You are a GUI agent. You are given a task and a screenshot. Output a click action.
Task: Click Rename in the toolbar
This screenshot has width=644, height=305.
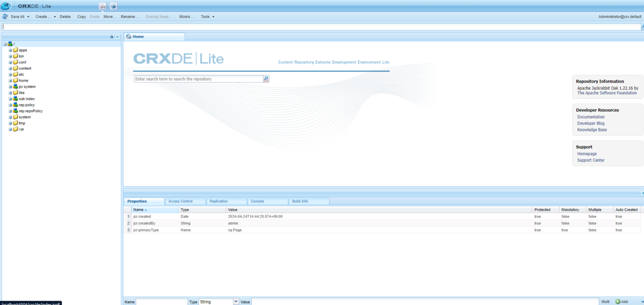coord(130,17)
